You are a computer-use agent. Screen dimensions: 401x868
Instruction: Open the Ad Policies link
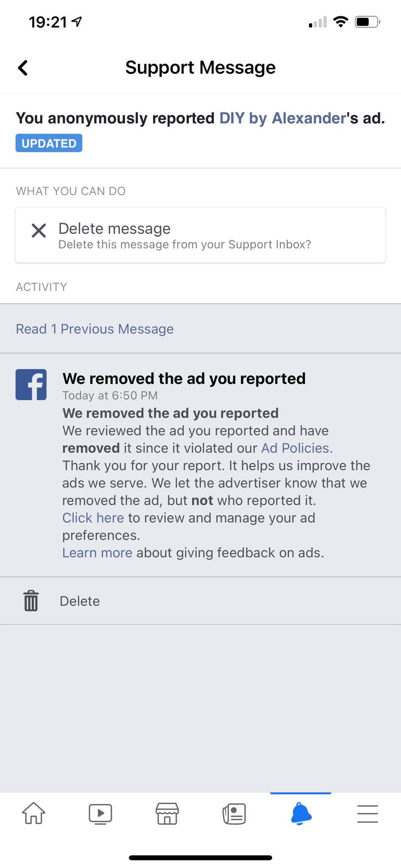295,448
